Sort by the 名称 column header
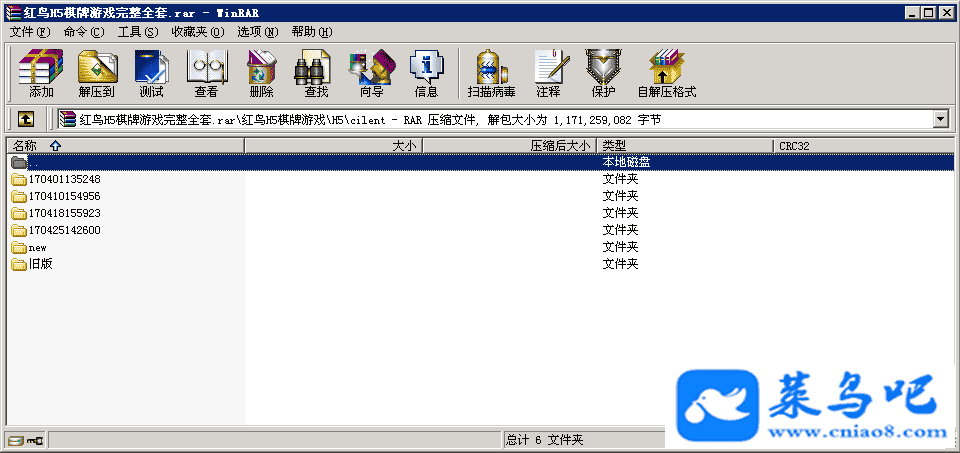960x453 pixels. [x=126, y=146]
